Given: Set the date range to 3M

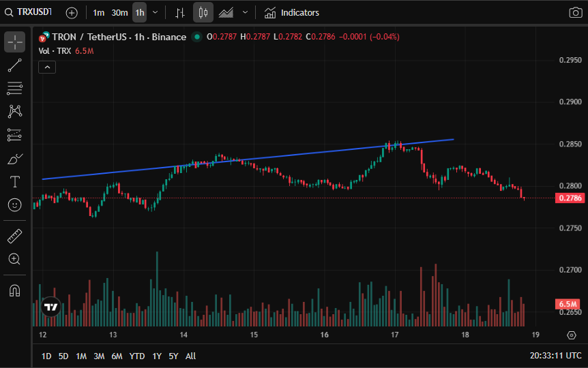Looking at the screenshot, I should click(99, 356).
